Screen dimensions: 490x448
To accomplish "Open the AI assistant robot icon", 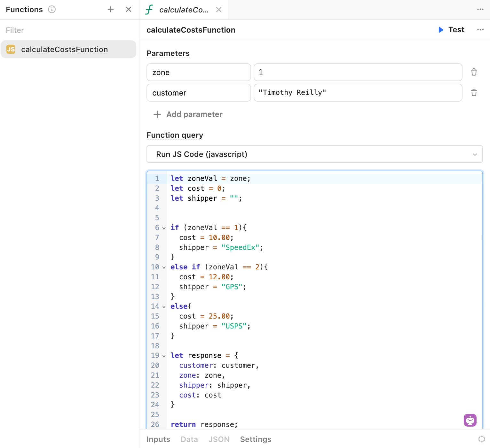I will click(470, 420).
